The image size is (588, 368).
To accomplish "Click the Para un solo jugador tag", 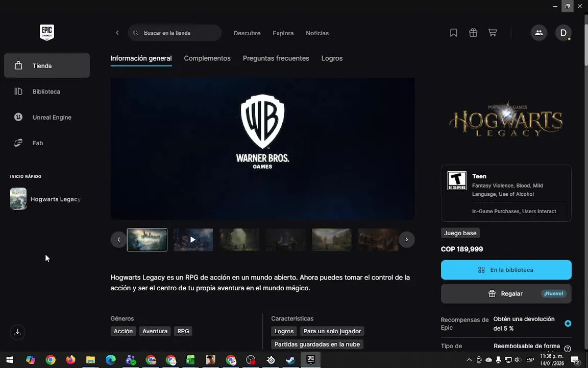I will 332,331.
